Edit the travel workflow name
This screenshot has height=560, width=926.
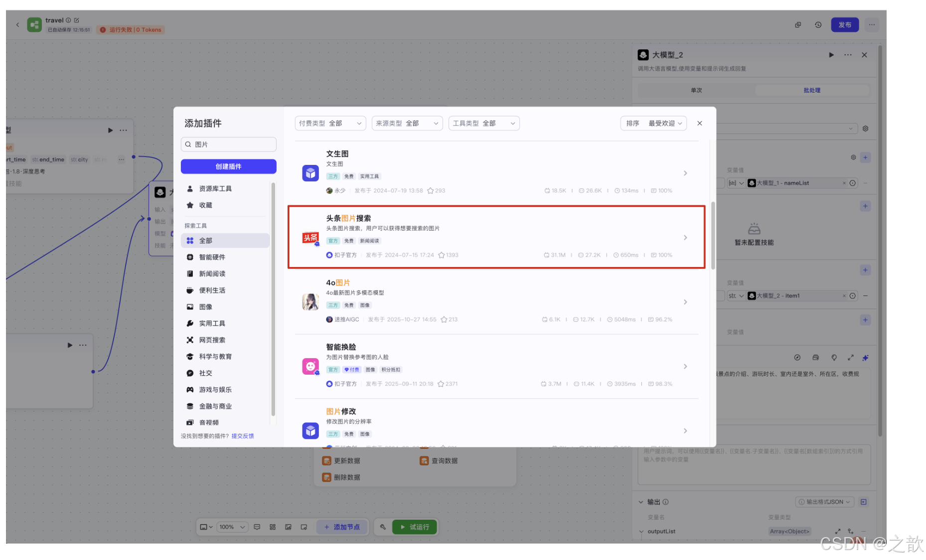[76, 20]
